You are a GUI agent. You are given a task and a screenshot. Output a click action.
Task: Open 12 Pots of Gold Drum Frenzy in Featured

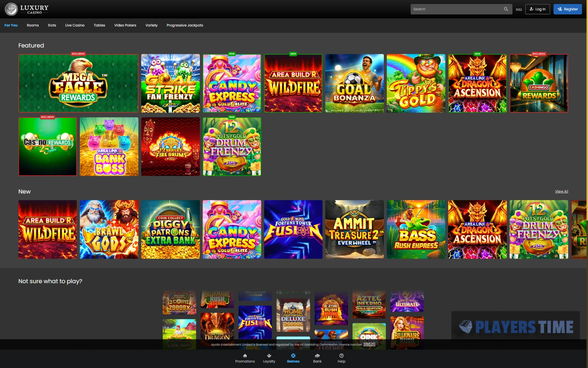pos(232,147)
